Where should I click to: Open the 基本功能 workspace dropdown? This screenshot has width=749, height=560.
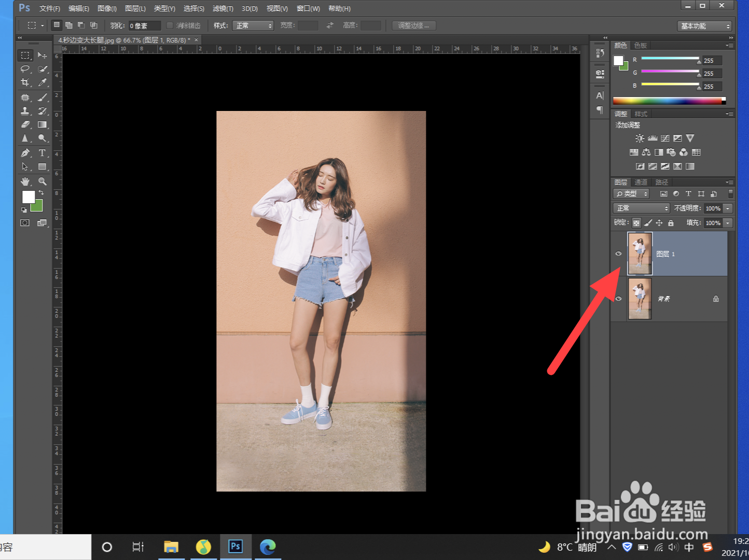click(x=704, y=26)
